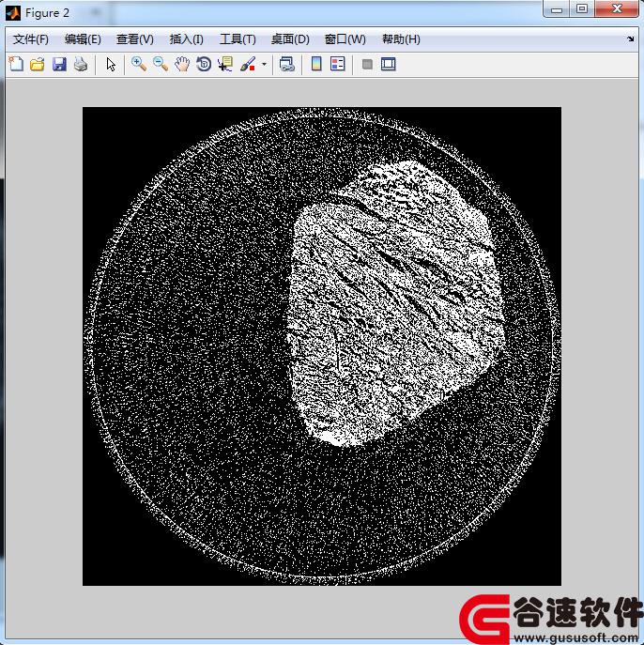Image resolution: width=644 pixels, height=645 pixels.
Task: Select the Pan hand tool
Action: [182, 64]
